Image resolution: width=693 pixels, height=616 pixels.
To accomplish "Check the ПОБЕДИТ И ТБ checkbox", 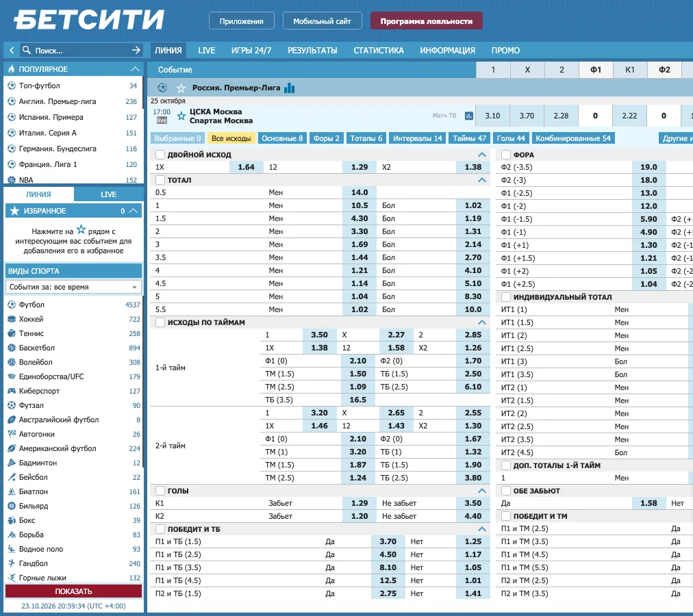I will pyautogui.click(x=160, y=529).
